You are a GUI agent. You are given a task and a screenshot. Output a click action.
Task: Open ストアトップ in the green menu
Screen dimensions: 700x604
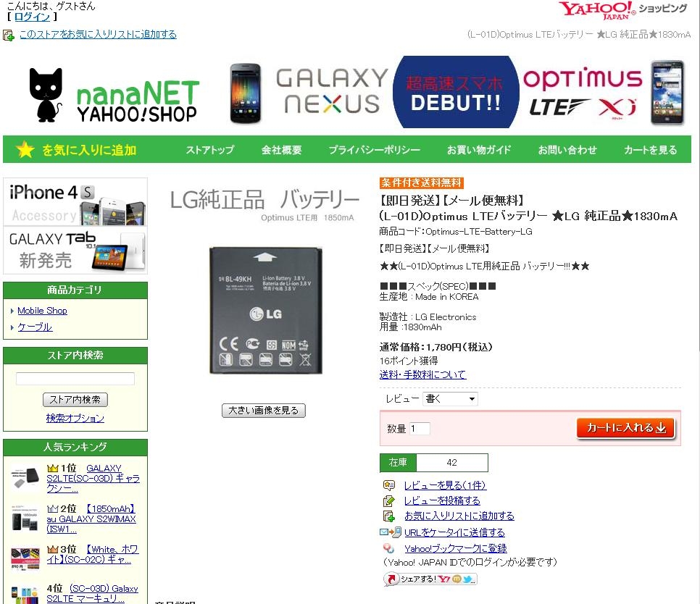(x=210, y=150)
